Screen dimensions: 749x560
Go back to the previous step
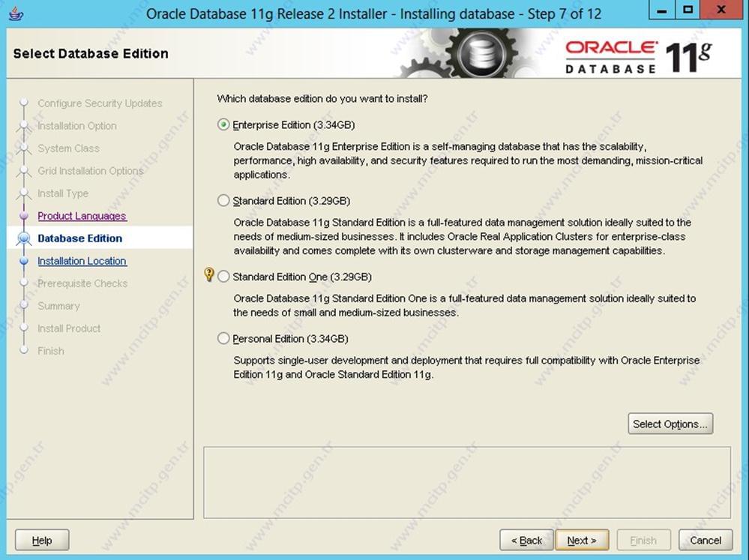tap(526, 541)
